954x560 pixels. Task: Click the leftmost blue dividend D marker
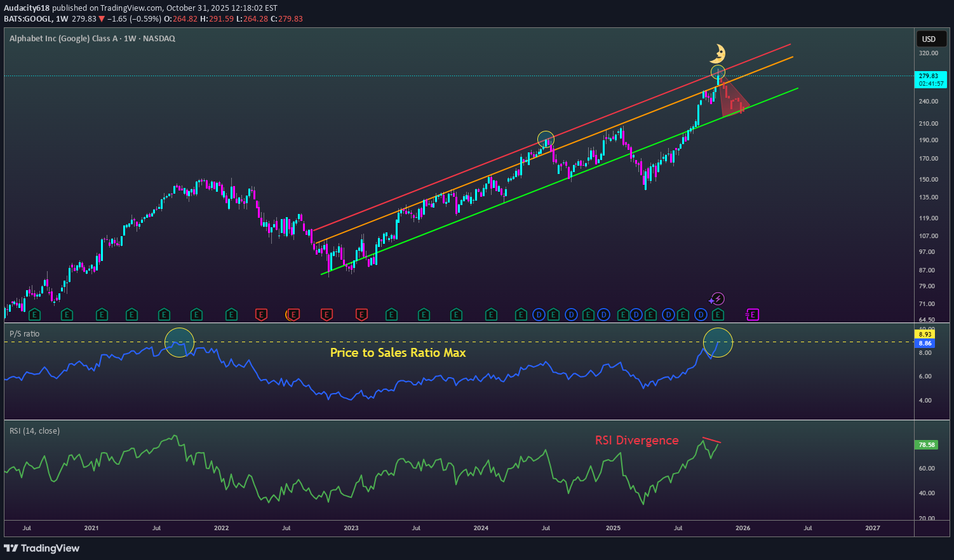[x=539, y=314]
